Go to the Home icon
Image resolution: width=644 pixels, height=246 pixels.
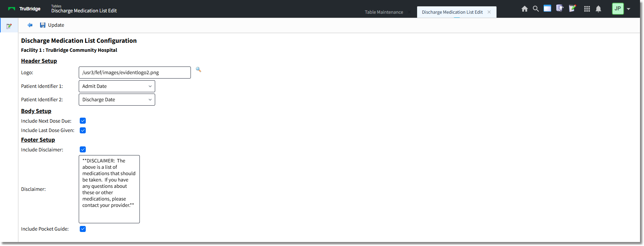525,9
